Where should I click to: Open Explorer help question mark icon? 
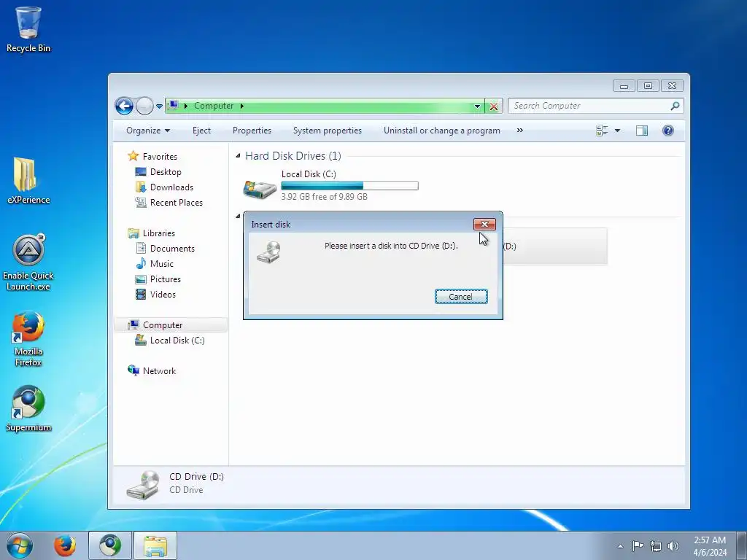[x=668, y=131]
